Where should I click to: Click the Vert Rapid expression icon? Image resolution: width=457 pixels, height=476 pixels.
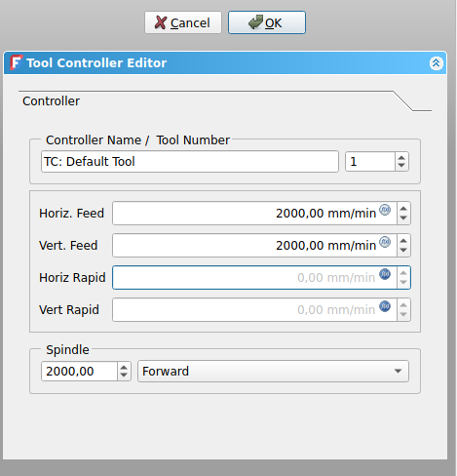(385, 306)
